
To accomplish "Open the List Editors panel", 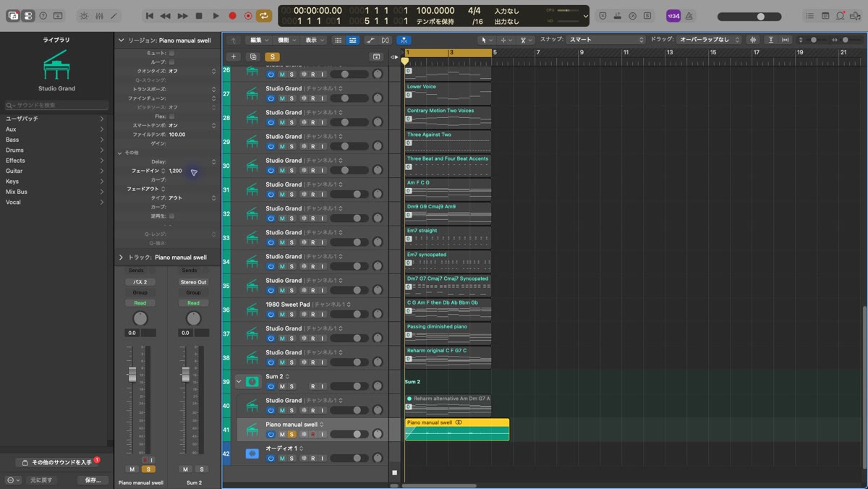I will 809,16.
